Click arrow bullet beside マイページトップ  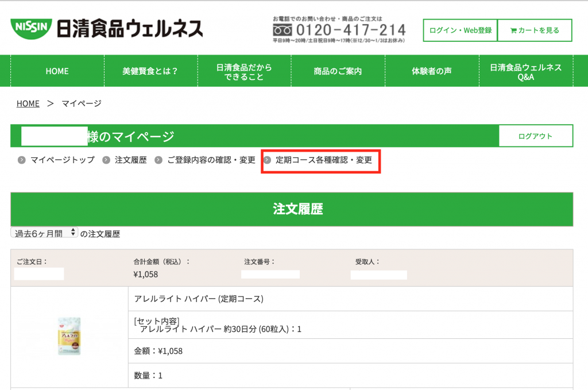[22, 160]
